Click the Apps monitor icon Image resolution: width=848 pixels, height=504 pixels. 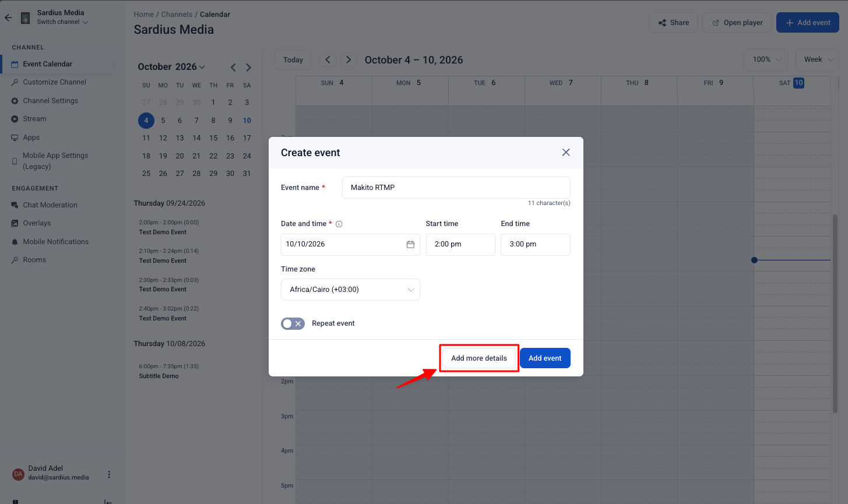[15, 138]
